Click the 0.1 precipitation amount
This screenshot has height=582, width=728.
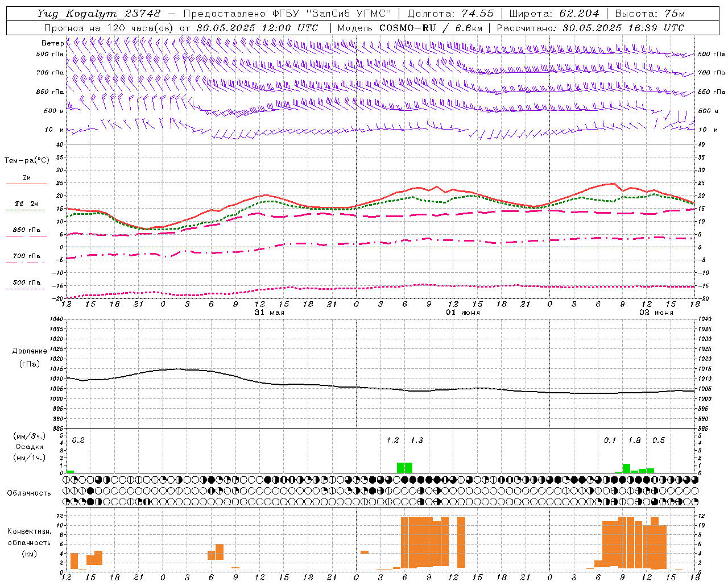pos(610,440)
